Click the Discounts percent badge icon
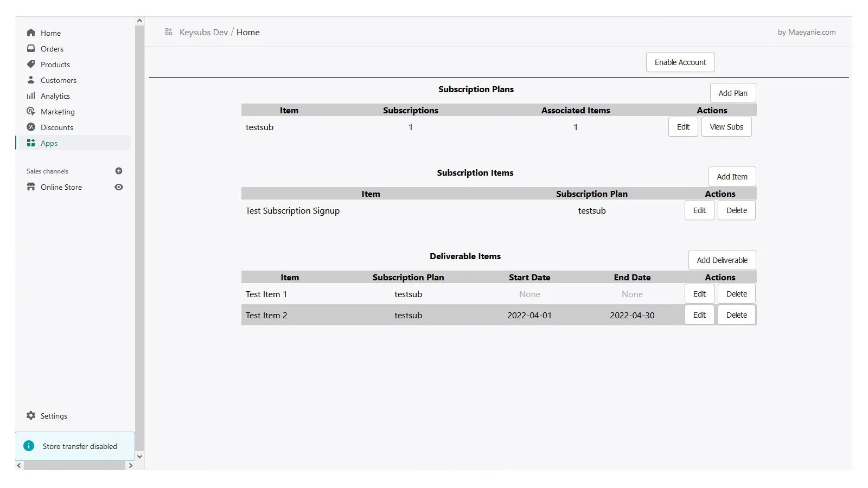Screen dimensions: 868x488 point(31,127)
